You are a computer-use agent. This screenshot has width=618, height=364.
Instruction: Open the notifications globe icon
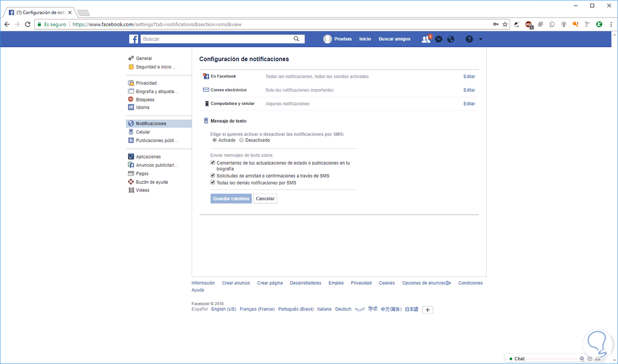tap(451, 39)
